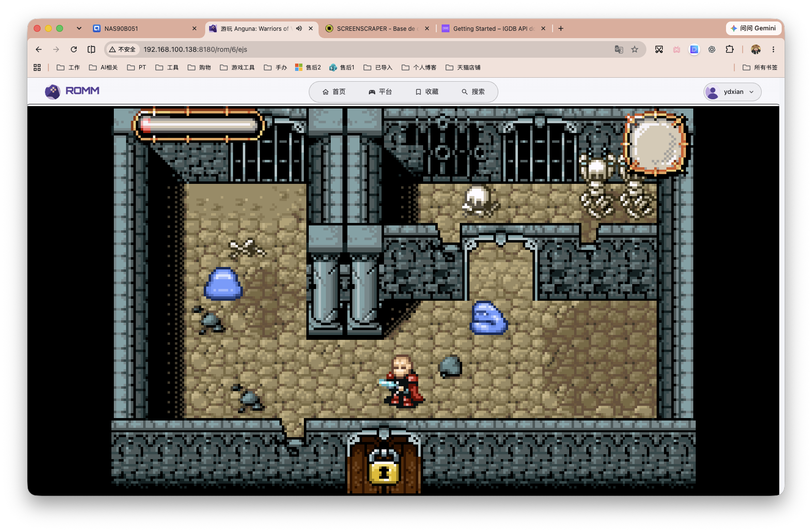812x532 pixels.
Task: Click the RomM logo
Action: pyautogui.click(x=72, y=91)
